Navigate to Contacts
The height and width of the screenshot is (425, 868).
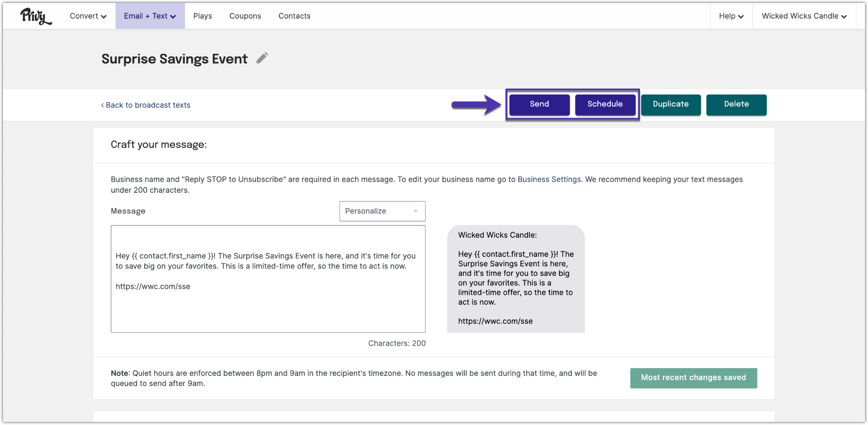(294, 16)
